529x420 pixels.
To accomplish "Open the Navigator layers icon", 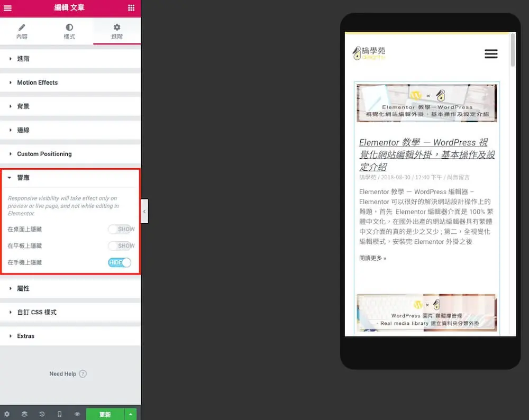I will [x=24, y=414].
